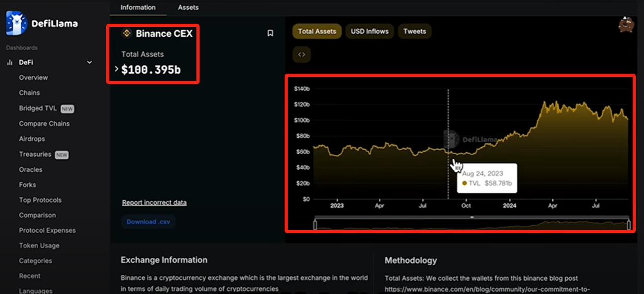The height and width of the screenshot is (294, 644).
Task: Click the 2024 label on the chart axis
Action: coord(509,206)
